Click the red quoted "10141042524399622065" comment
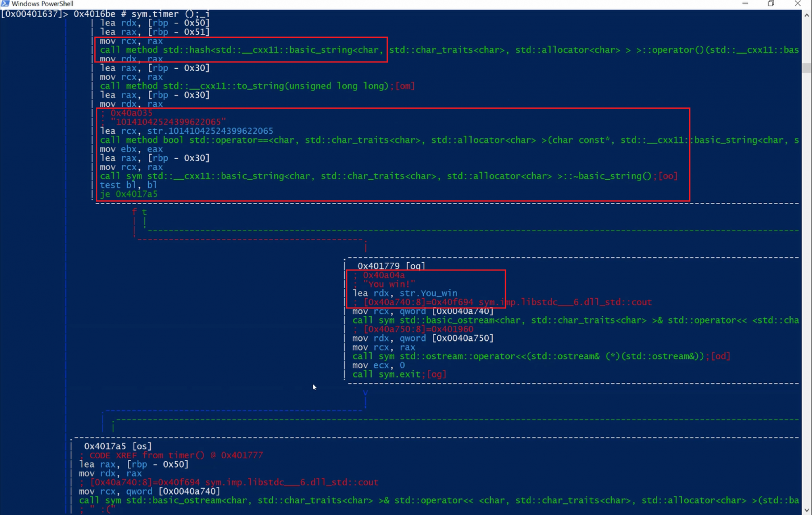Screen dimensions: 812x515 (x=168, y=122)
